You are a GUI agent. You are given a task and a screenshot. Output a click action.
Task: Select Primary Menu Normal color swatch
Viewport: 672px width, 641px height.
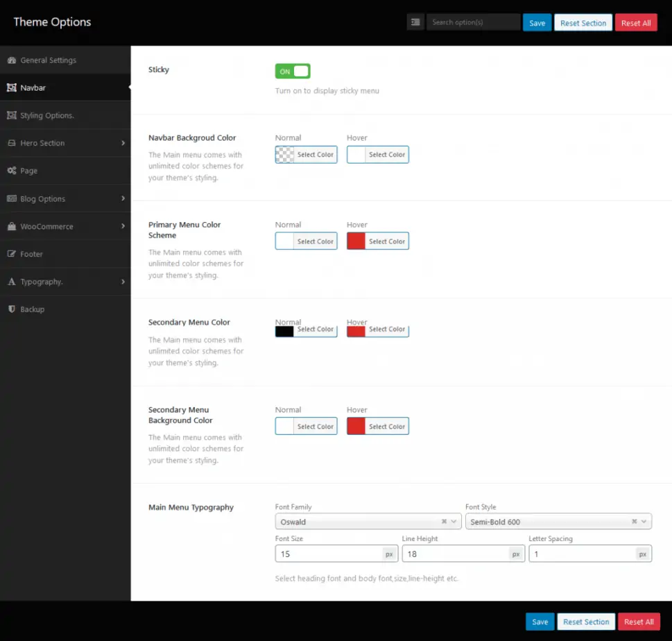pyautogui.click(x=284, y=241)
